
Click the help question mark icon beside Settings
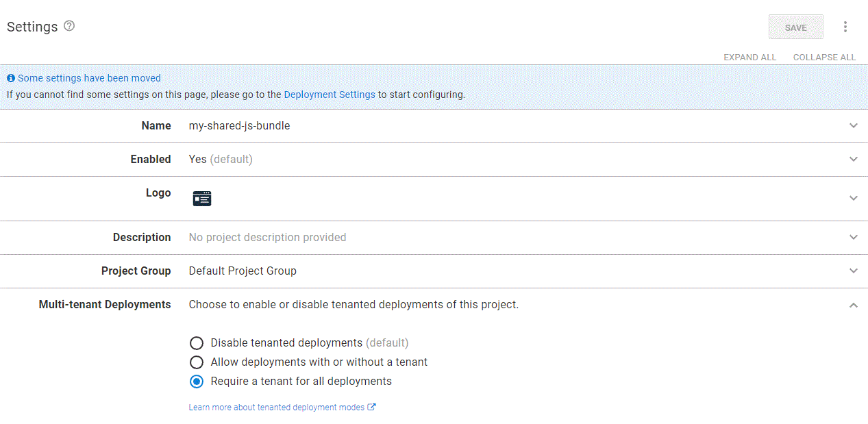[x=69, y=26]
